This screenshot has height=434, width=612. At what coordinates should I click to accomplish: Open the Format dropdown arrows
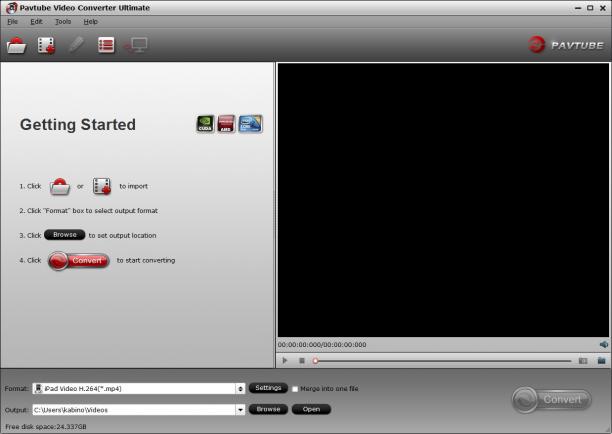click(x=240, y=389)
